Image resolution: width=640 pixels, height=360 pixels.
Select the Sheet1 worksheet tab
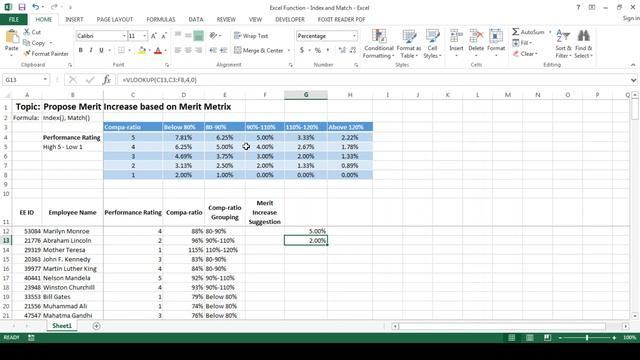tap(62, 326)
